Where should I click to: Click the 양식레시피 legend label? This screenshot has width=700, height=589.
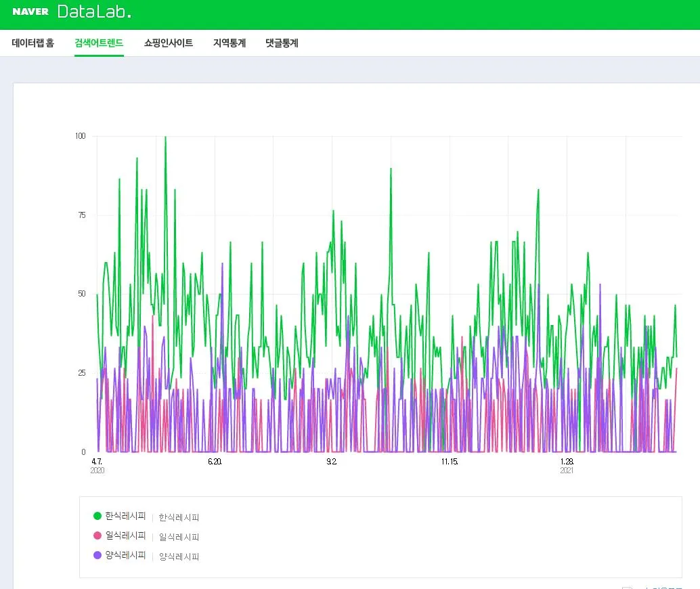pyautogui.click(x=125, y=555)
